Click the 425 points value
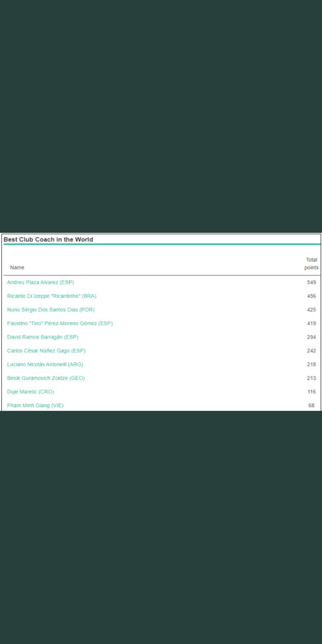Viewport: 322px width, 644px height. pyautogui.click(x=311, y=310)
